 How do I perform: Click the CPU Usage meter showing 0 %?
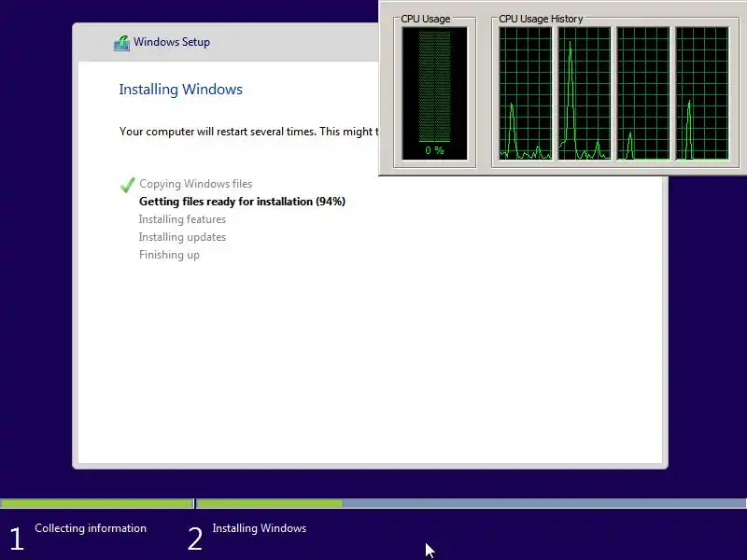coord(434,93)
